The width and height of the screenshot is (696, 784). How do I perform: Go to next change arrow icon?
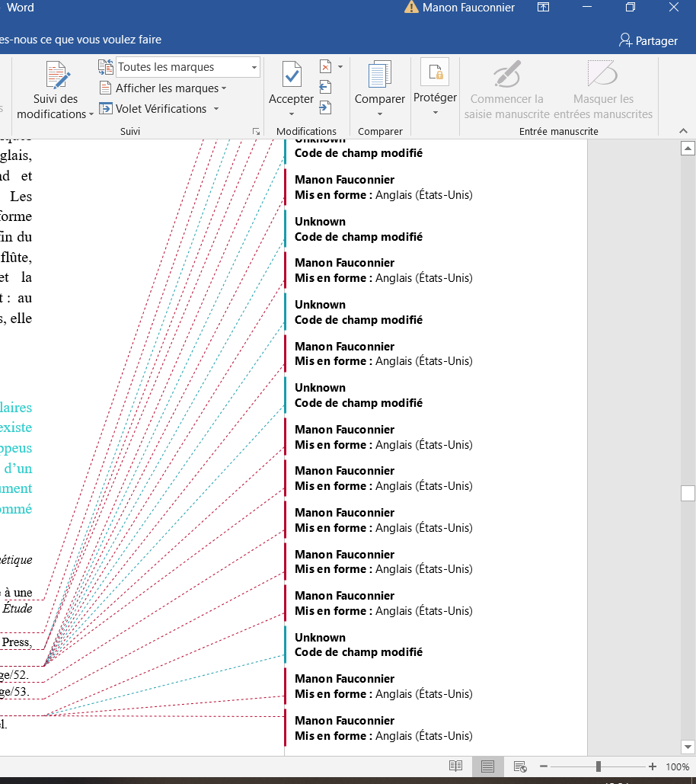tap(325, 107)
